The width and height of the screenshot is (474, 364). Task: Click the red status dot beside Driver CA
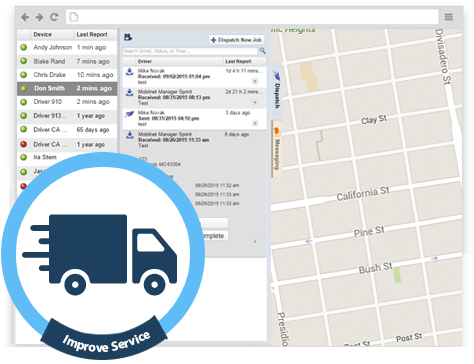[24, 144]
